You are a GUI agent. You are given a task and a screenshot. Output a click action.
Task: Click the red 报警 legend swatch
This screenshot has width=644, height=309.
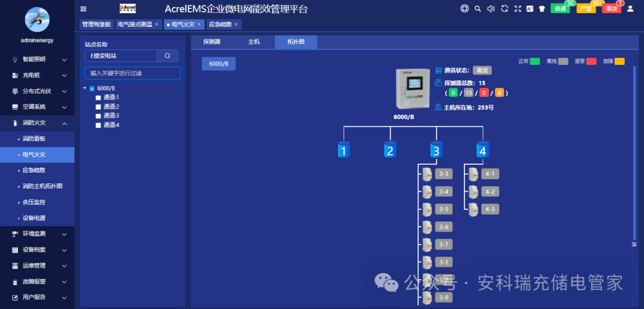coord(591,61)
